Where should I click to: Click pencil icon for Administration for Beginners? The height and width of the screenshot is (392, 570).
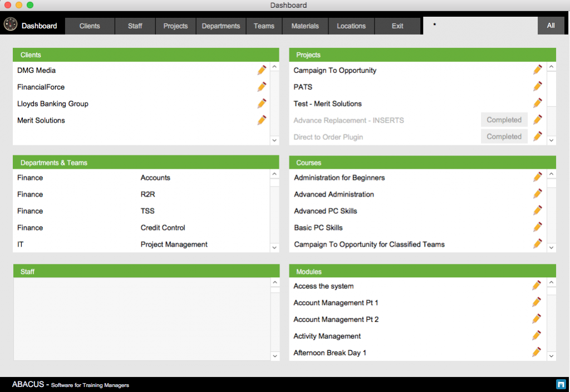pyautogui.click(x=538, y=177)
